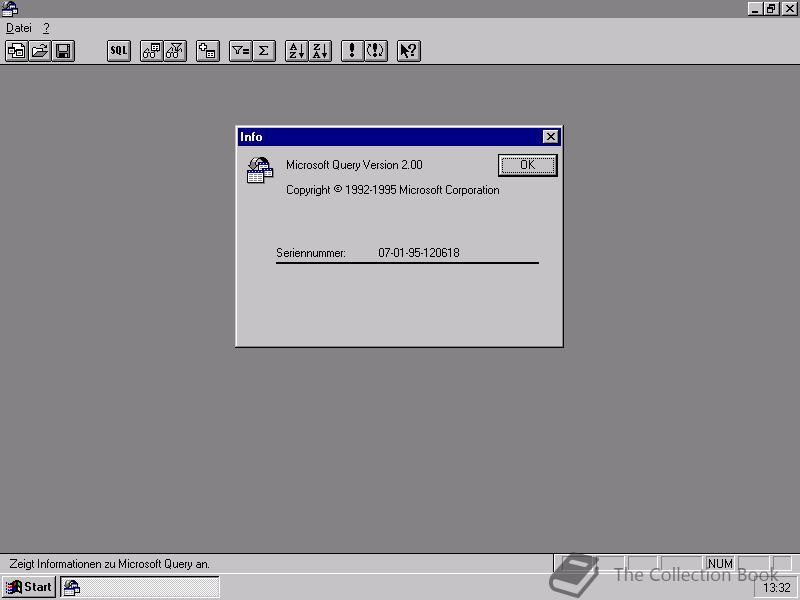Click the 13:32 clock in the system tray

[x=777, y=588]
